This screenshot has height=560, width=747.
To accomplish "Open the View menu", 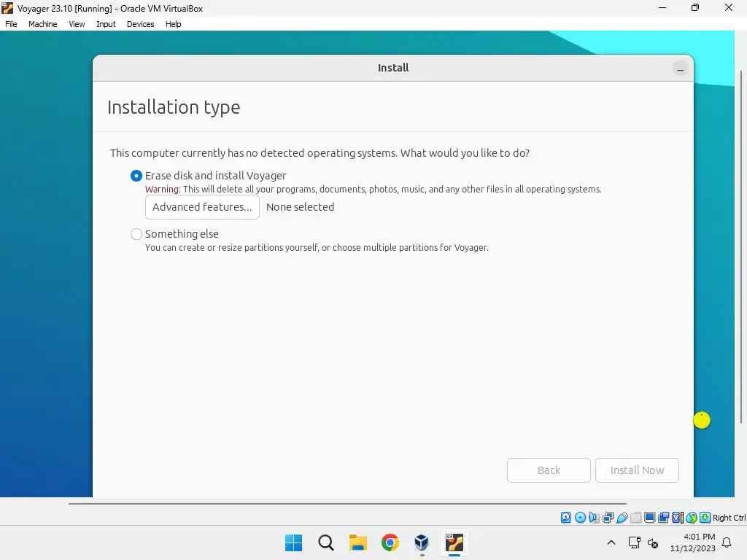I will (77, 24).
